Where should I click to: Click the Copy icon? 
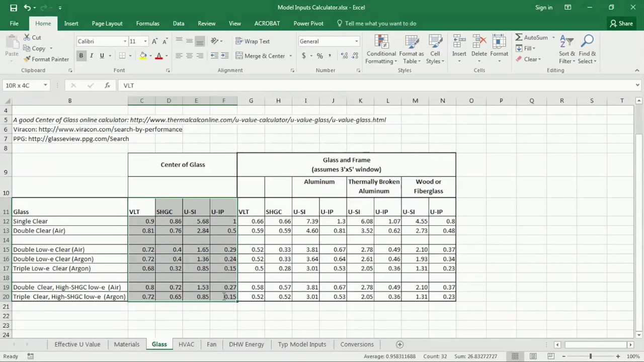tap(27, 48)
